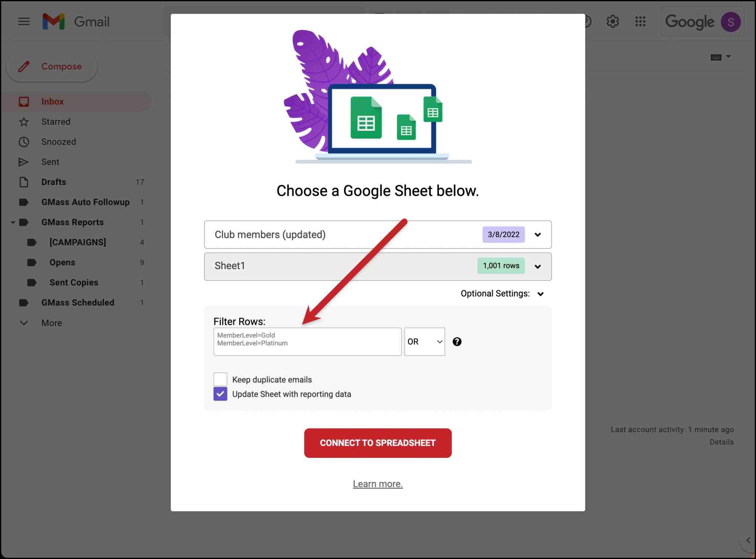Click the Learn more link

pyautogui.click(x=378, y=483)
